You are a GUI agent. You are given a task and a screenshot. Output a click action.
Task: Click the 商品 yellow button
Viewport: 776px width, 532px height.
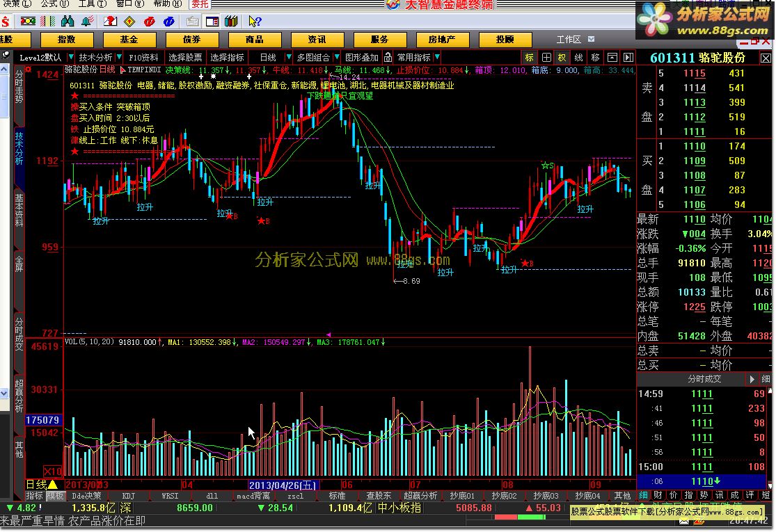click(x=255, y=40)
